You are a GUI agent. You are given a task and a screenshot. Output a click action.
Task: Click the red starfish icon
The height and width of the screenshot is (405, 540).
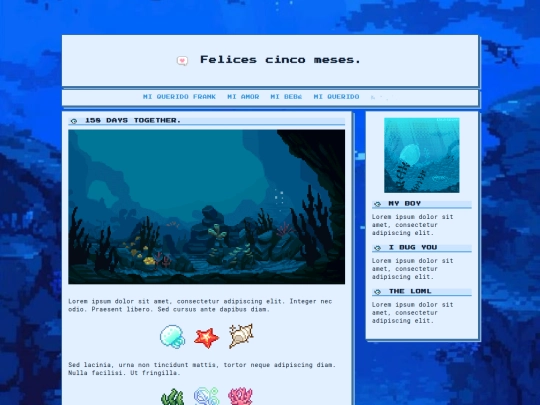point(206,338)
